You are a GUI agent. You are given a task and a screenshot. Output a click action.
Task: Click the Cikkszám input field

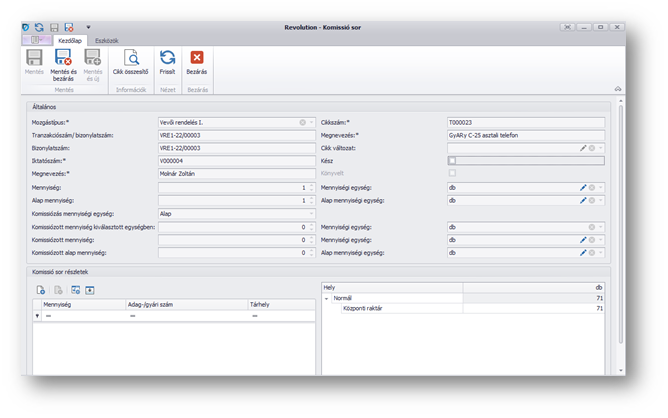click(x=525, y=122)
